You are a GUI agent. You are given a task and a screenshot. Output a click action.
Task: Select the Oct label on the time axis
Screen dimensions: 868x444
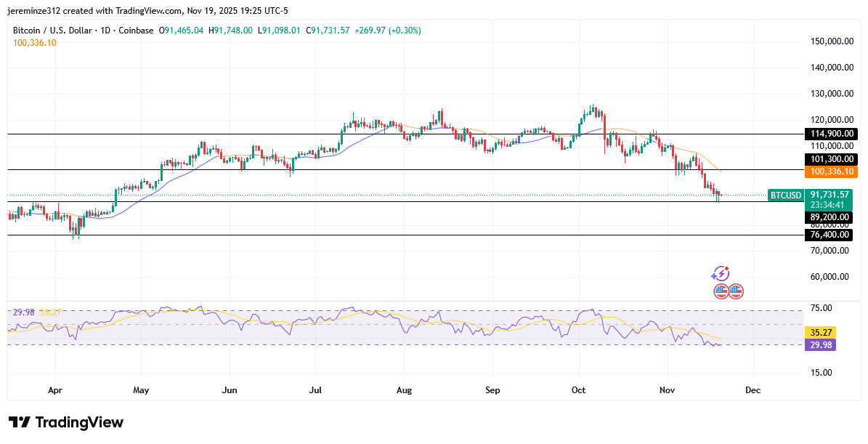click(578, 390)
